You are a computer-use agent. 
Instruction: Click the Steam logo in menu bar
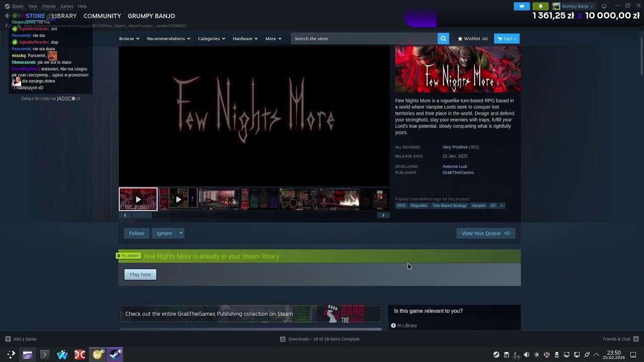pos(7,6)
